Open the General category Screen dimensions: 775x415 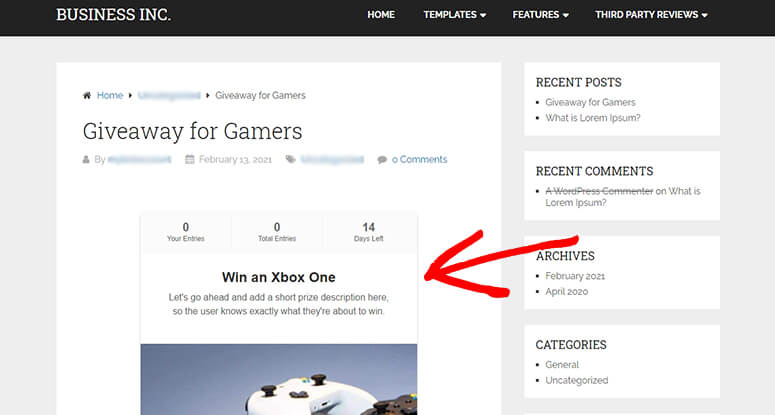(562, 365)
